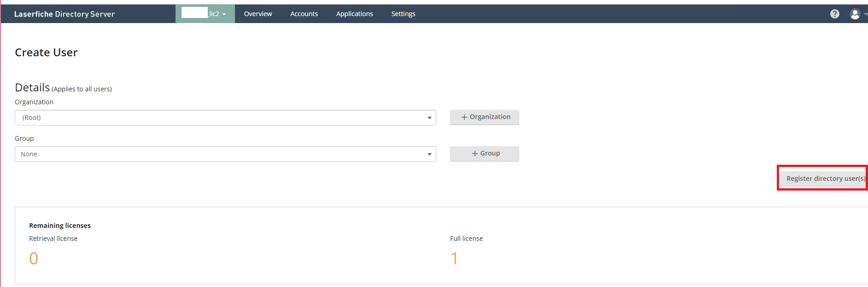Click the Remaining licenses heading

tap(60, 226)
